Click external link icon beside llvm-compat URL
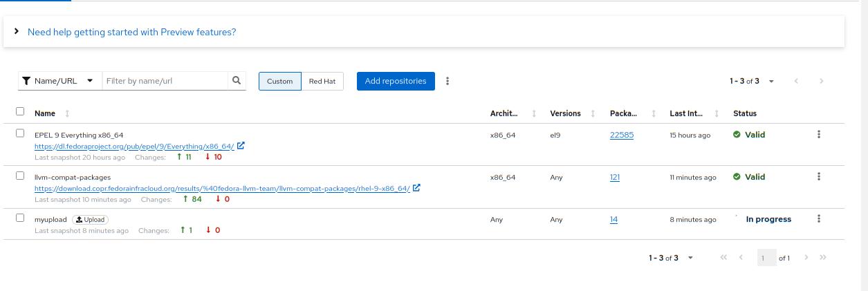 click(416, 188)
